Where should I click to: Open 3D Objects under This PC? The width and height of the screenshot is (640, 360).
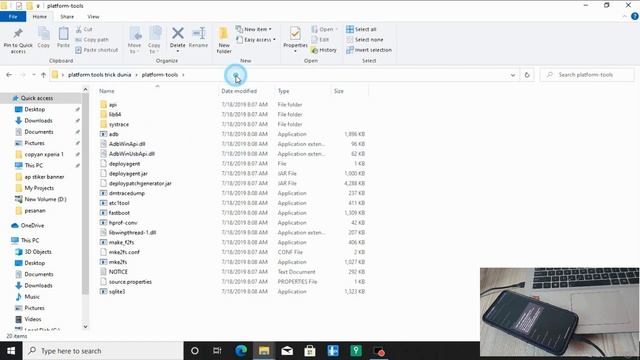pyautogui.click(x=38, y=252)
